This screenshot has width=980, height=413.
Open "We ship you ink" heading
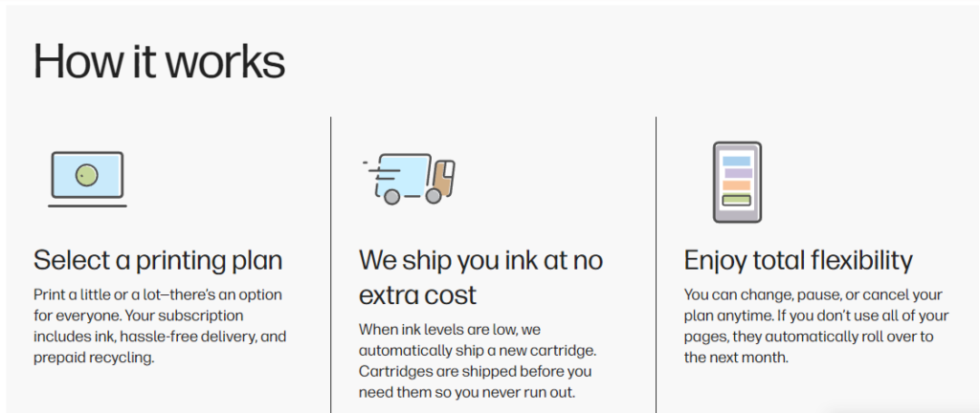click(480, 277)
